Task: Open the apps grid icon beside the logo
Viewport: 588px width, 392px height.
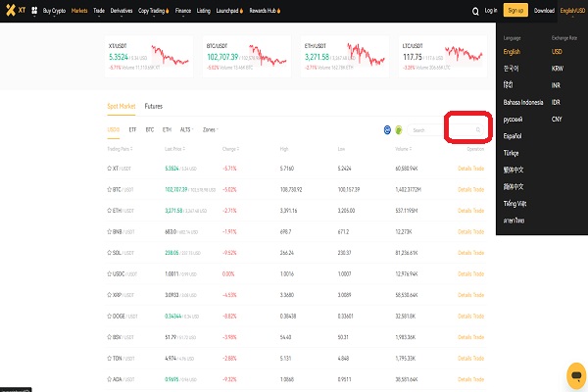Action: 34,11
